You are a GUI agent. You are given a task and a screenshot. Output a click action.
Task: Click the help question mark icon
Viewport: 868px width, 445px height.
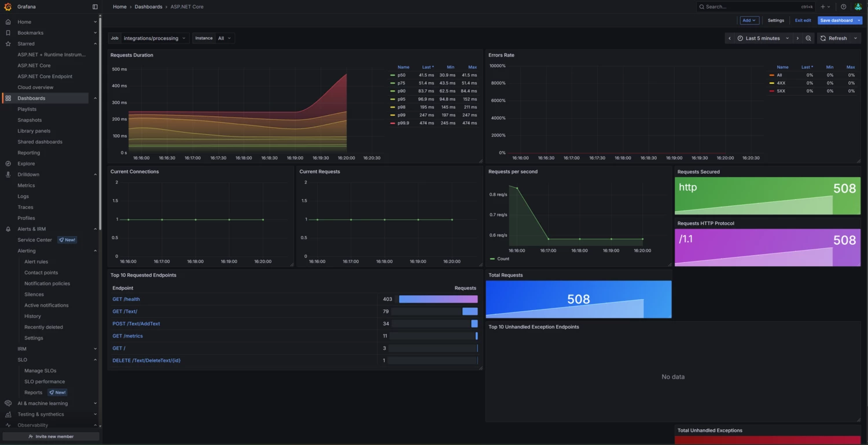[x=843, y=7]
